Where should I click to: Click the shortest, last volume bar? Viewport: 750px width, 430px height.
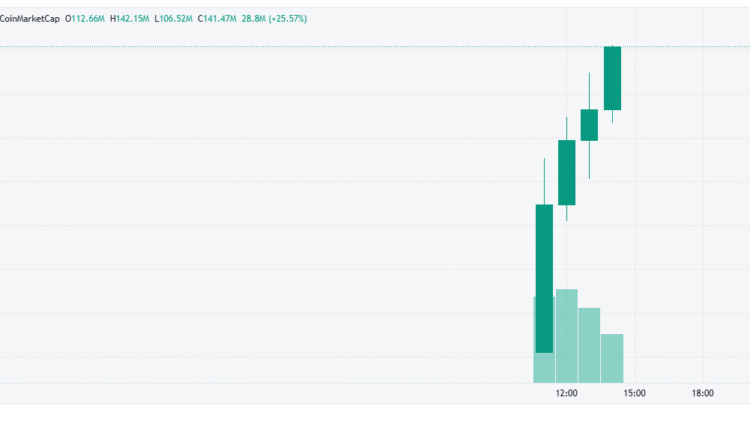(612, 358)
